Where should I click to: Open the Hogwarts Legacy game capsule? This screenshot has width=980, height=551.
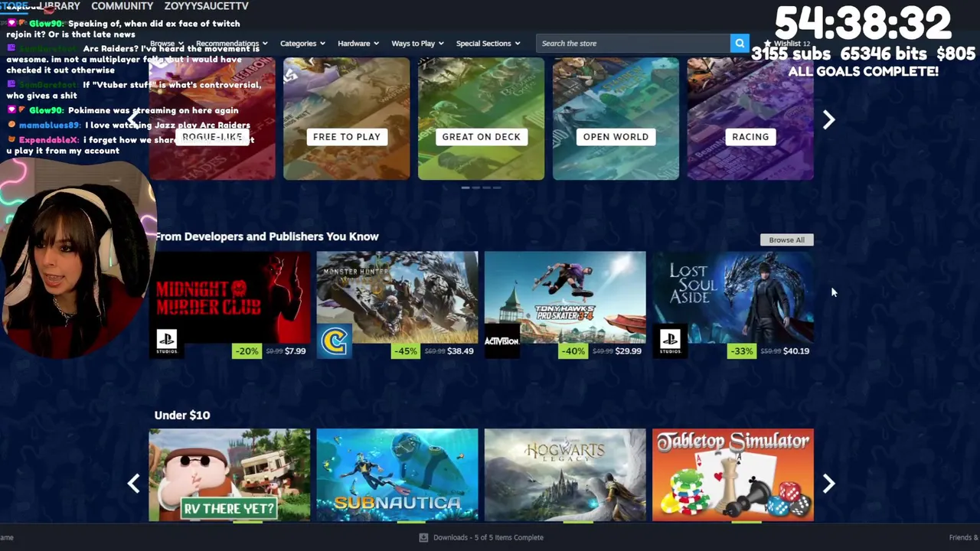click(565, 475)
